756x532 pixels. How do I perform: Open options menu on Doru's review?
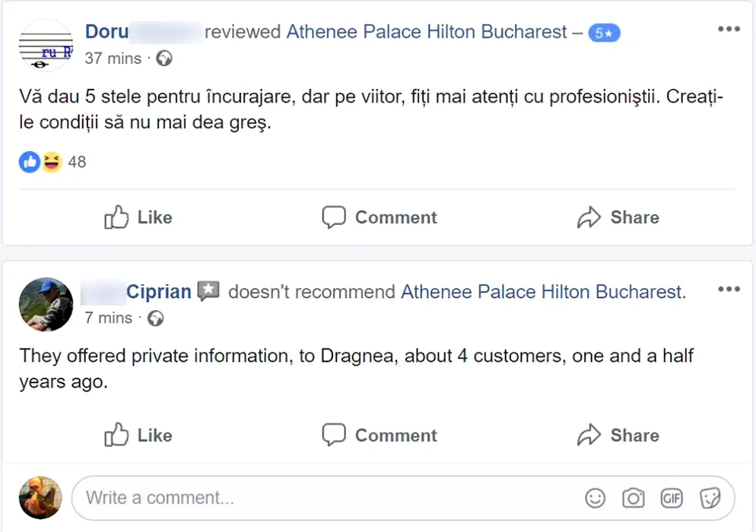[x=728, y=30]
